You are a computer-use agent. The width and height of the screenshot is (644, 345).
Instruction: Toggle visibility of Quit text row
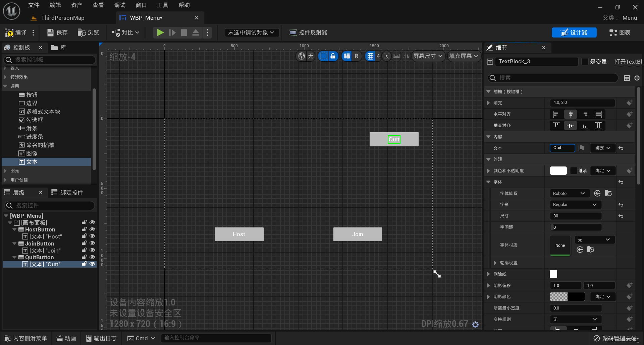pyautogui.click(x=92, y=264)
